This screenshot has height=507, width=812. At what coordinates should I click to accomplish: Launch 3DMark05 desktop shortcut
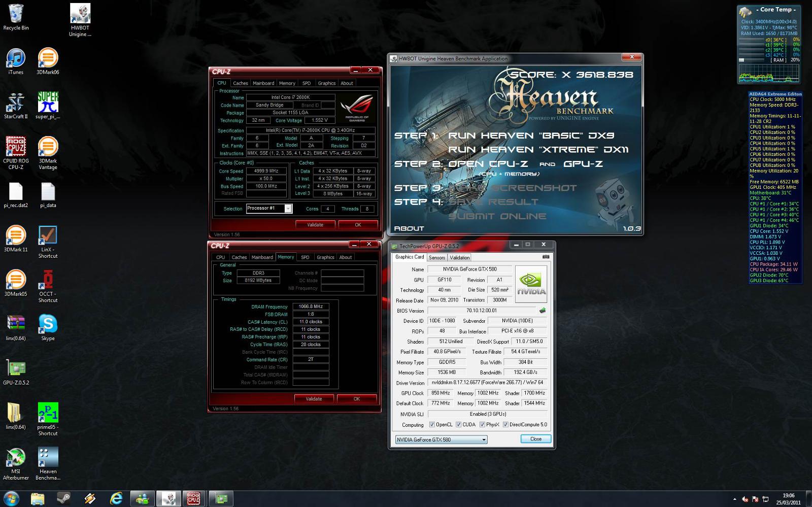pyautogui.click(x=16, y=283)
